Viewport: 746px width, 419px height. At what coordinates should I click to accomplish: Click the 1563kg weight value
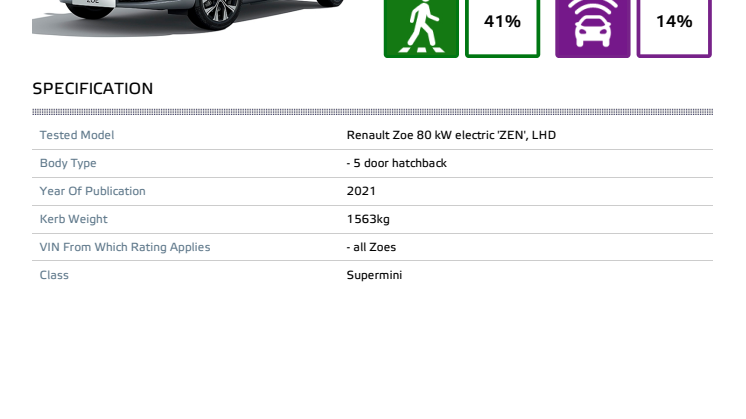click(368, 219)
